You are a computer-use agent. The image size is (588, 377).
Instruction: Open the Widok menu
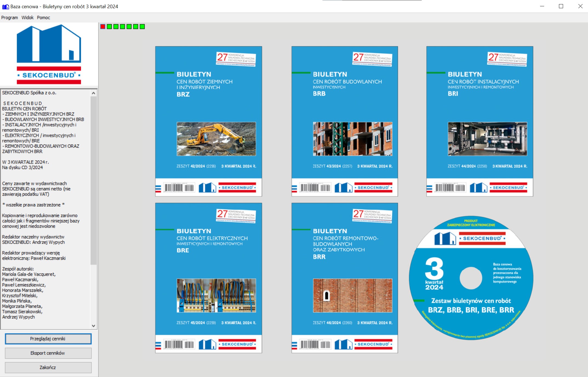(x=27, y=18)
